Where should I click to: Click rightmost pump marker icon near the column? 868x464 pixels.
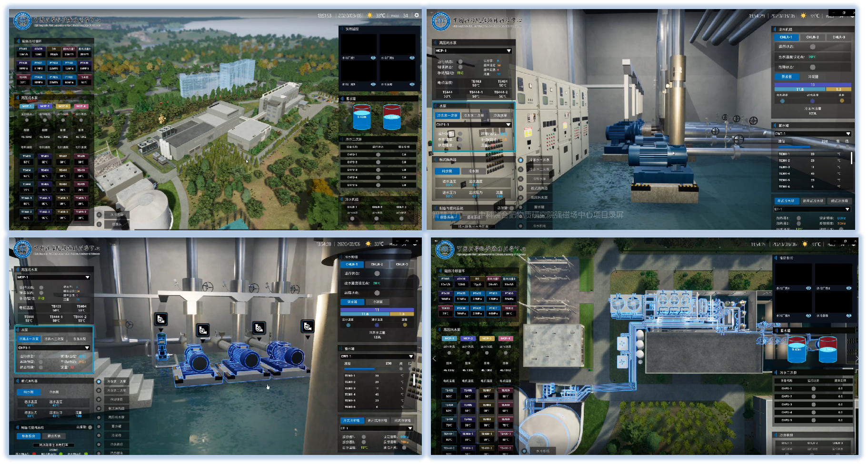(308, 326)
